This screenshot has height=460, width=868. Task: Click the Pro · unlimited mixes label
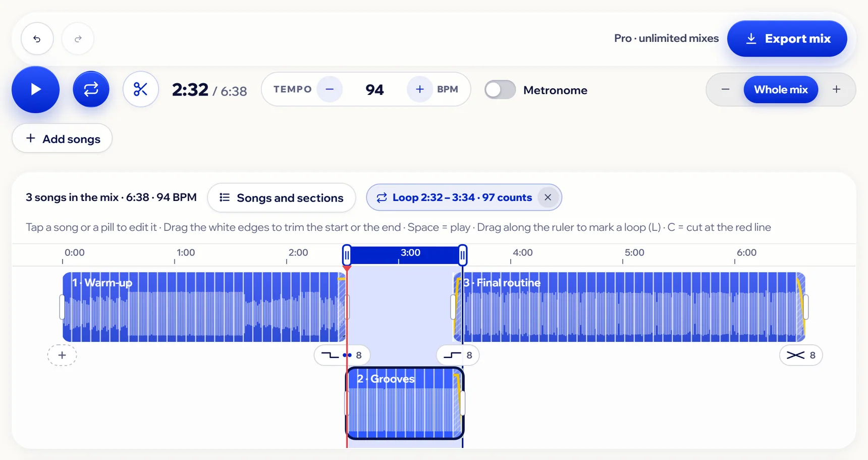pos(666,38)
